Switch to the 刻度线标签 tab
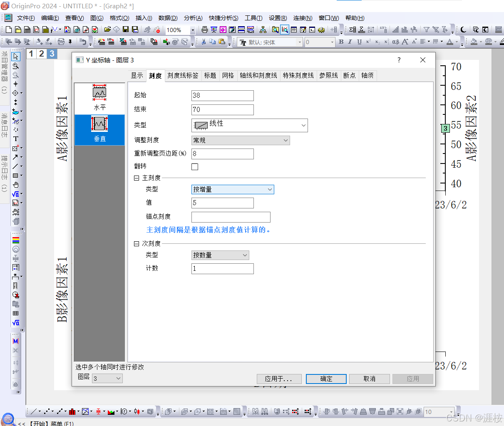Image resolution: width=504 pixels, height=426 pixels. tap(183, 75)
